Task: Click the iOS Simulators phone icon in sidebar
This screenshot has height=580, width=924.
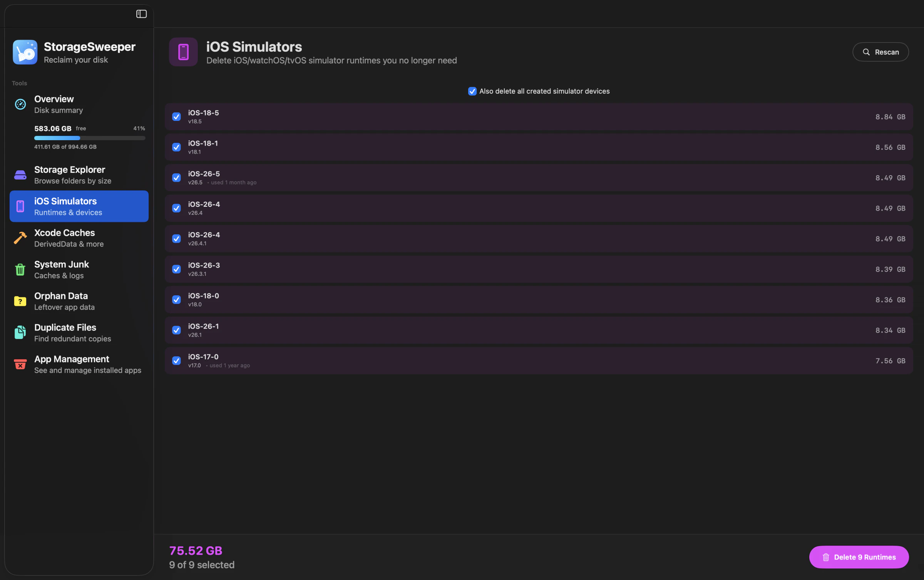Action: [20, 206]
